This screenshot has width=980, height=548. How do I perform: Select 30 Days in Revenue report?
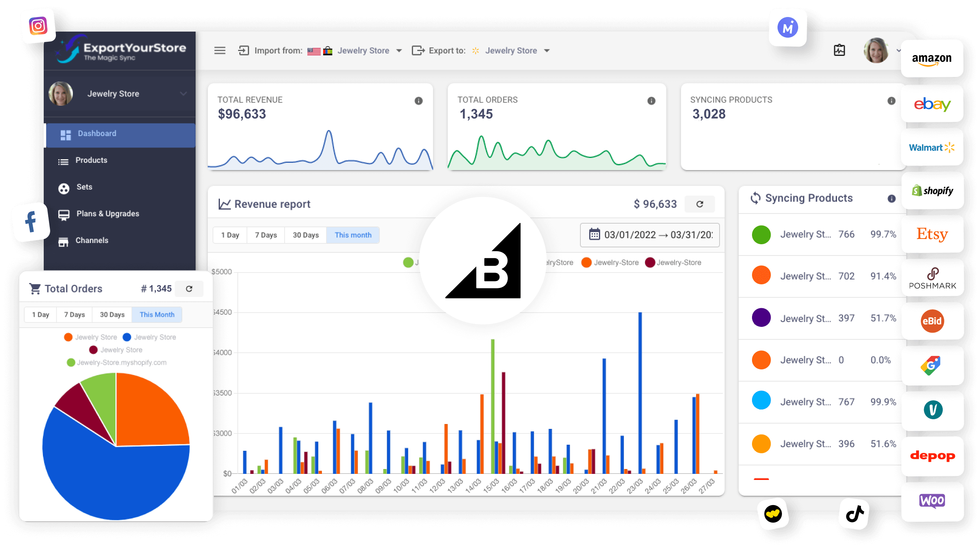tap(306, 235)
